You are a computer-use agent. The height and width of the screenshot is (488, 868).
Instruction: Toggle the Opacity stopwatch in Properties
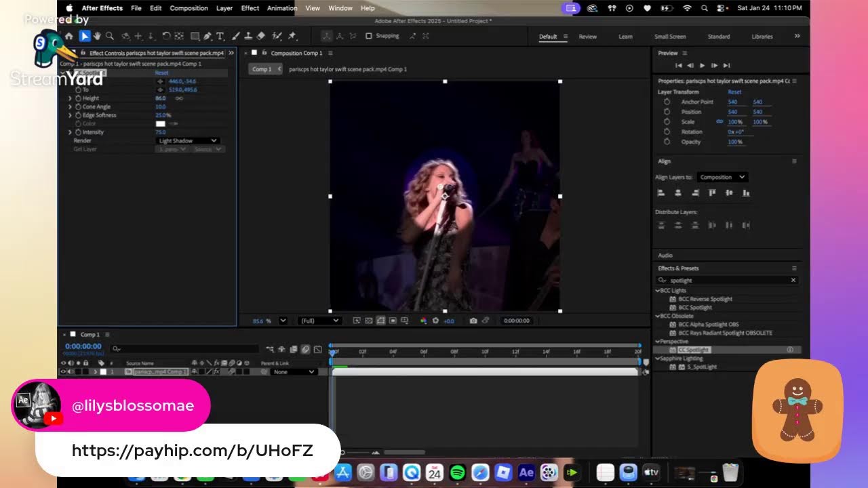[667, 142]
